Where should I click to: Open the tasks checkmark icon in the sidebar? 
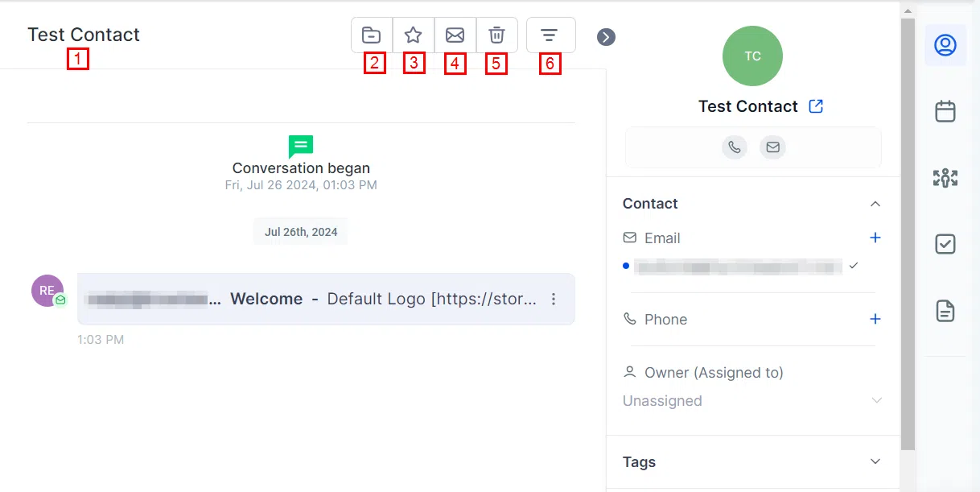tap(945, 244)
